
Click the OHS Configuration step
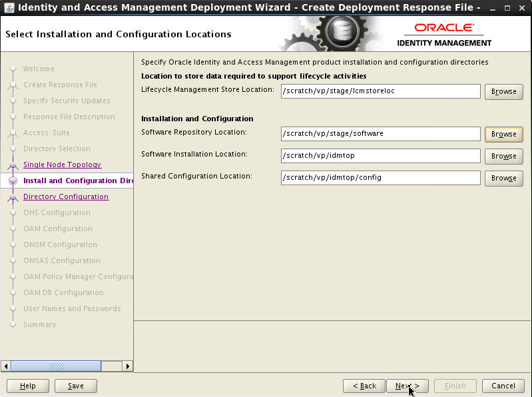click(57, 212)
